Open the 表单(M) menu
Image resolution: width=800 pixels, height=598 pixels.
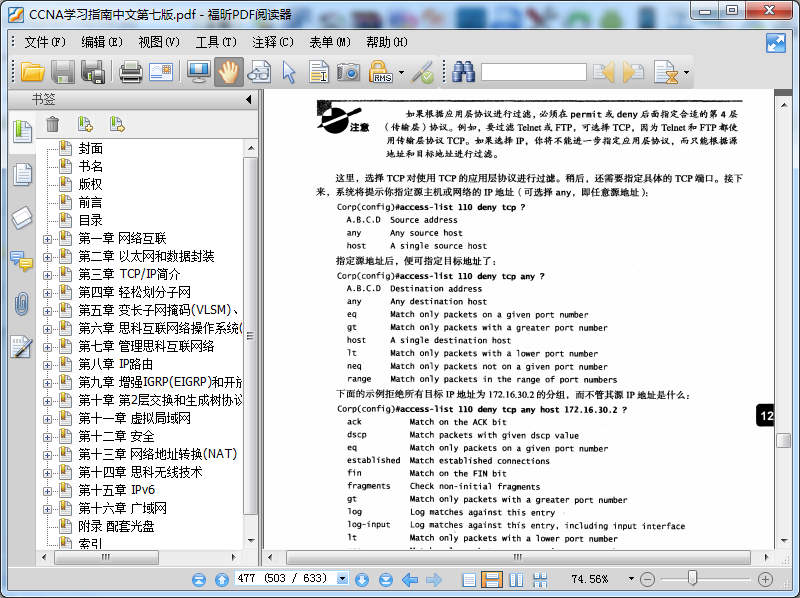pyautogui.click(x=330, y=42)
